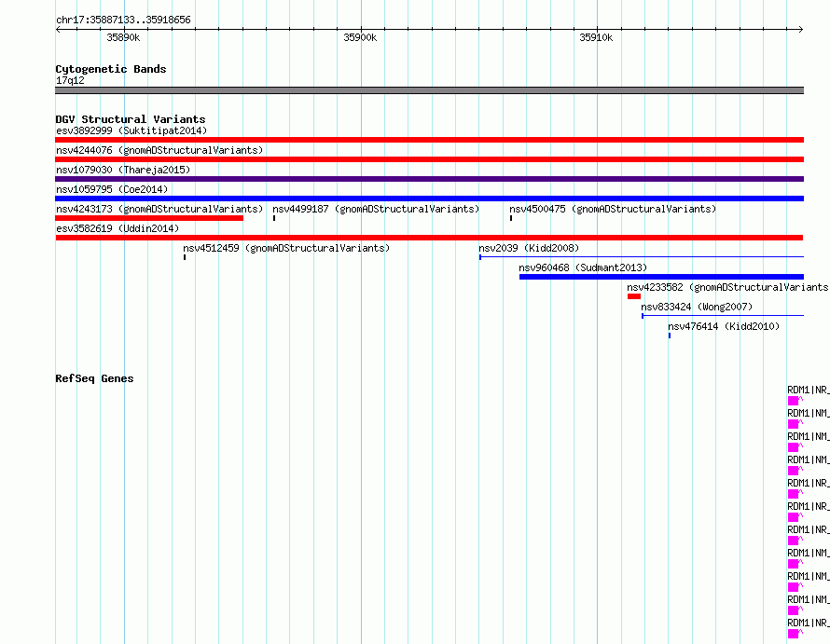Select the chr17:35887133..35918656 coordinate label
Screen dimensions: 830x644
(x=123, y=21)
